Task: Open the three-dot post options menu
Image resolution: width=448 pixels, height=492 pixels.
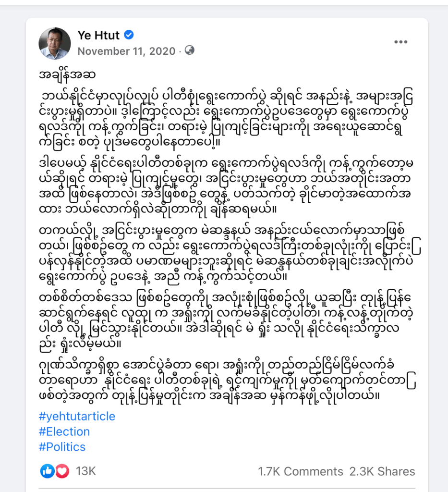Action: (400, 42)
